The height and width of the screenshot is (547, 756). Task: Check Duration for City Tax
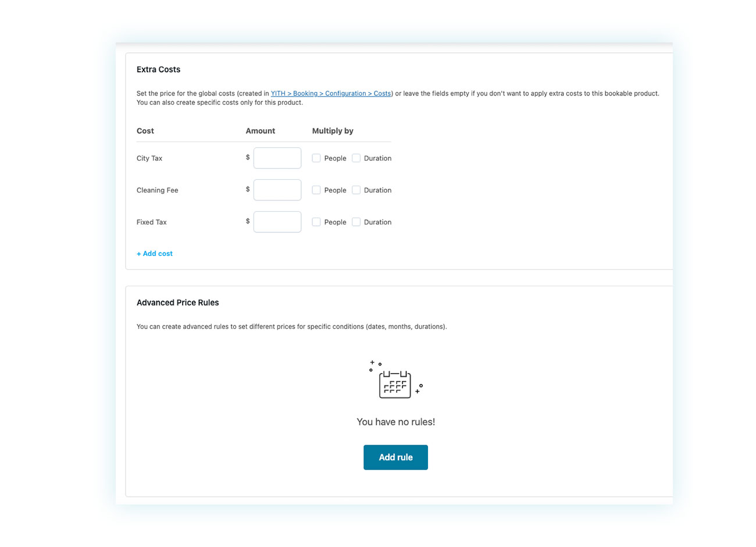(356, 158)
